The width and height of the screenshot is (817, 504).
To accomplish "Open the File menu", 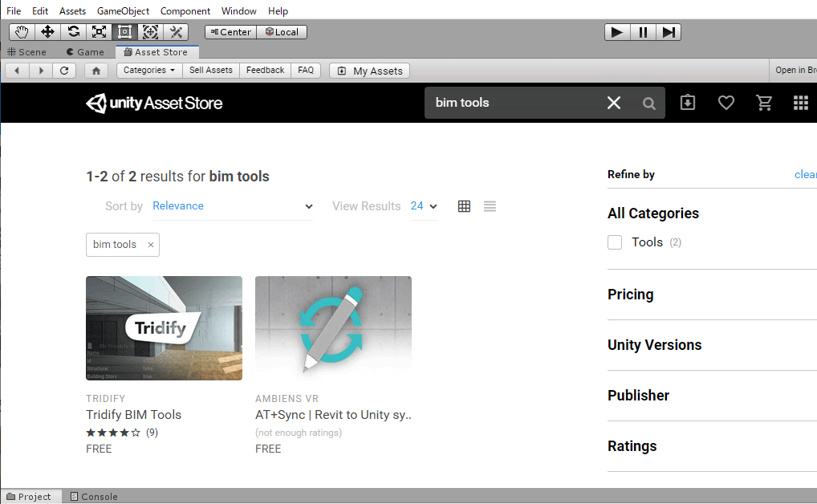I will (x=14, y=11).
